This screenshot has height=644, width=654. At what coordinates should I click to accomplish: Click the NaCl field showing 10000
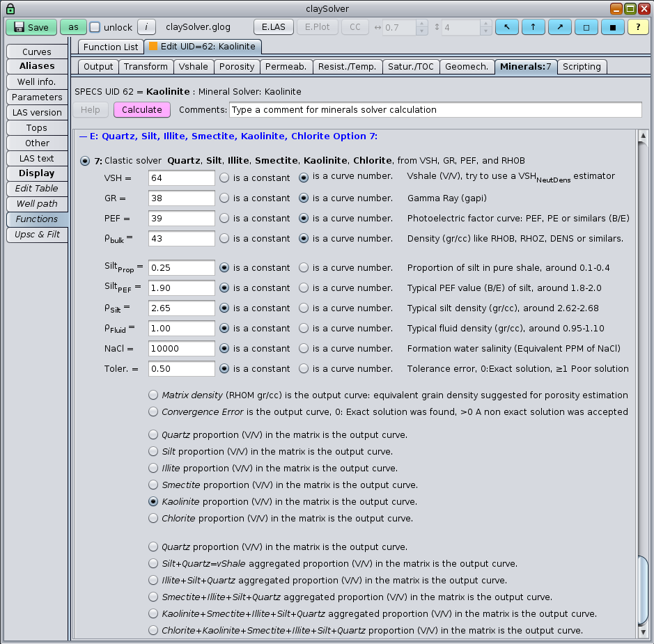(x=182, y=349)
